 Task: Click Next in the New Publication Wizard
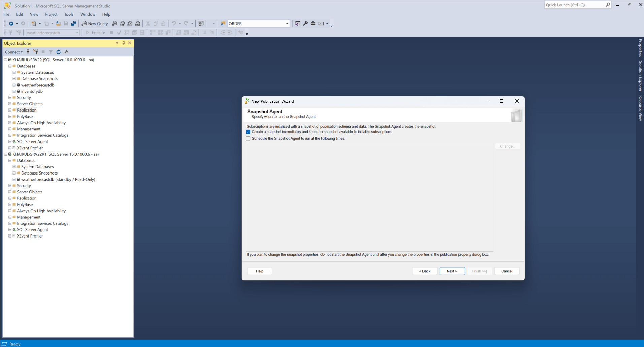tap(452, 271)
